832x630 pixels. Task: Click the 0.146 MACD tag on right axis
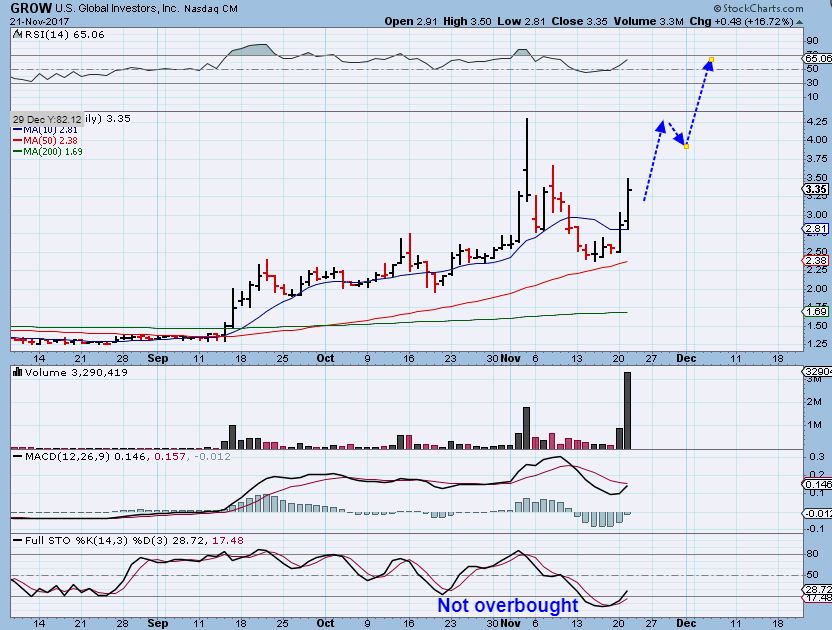pos(817,485)
